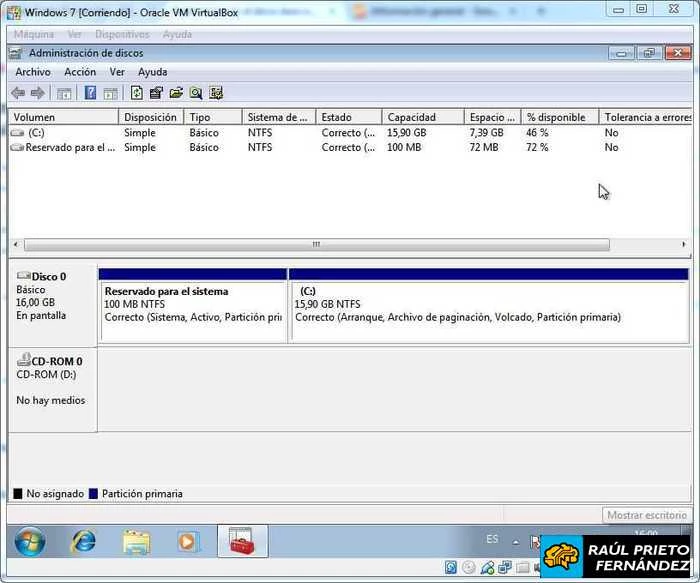Click the 72 MB free space cell
The height and width of the screenshot is (583, 700).
484,147
